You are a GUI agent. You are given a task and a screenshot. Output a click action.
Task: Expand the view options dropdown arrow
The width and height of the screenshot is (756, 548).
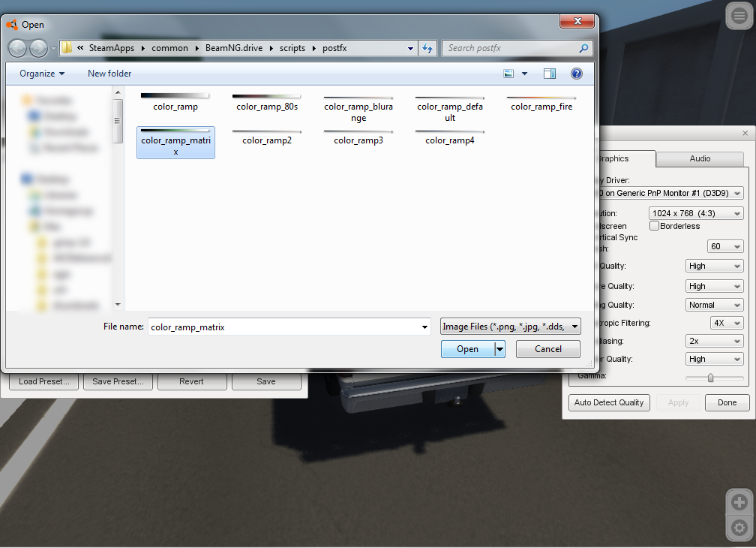point(524,74)
